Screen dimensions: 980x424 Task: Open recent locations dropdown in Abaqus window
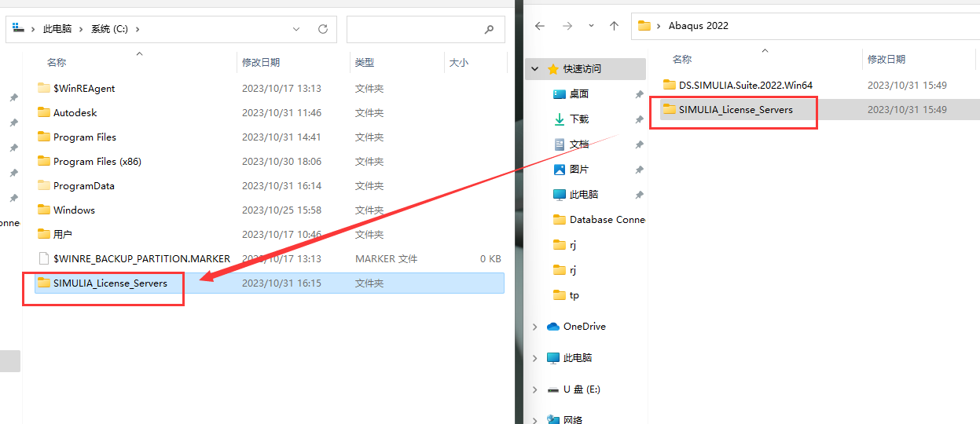591,26
